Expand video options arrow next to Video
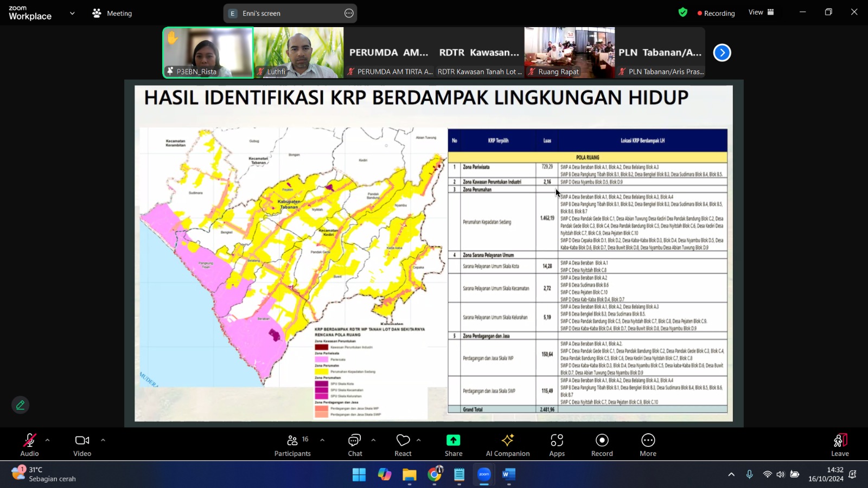This screenshot has width=868, height=488. coord(103,440)
